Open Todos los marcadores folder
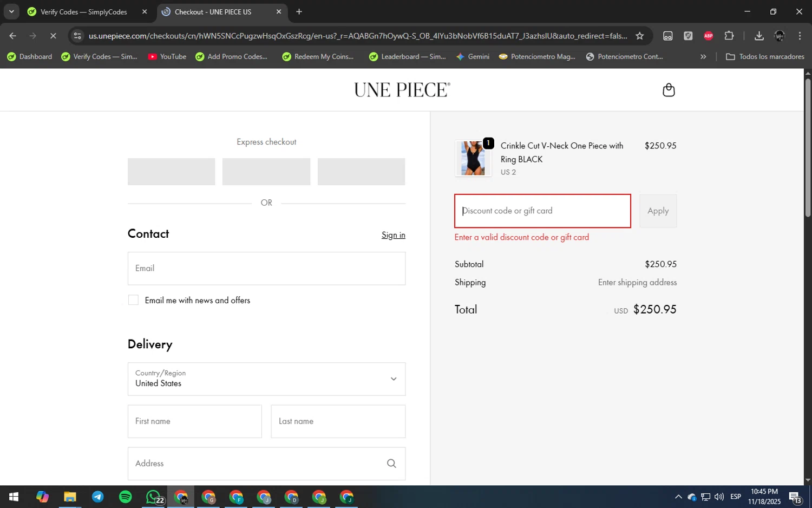The image size is (812, 508). pos(765,56)
